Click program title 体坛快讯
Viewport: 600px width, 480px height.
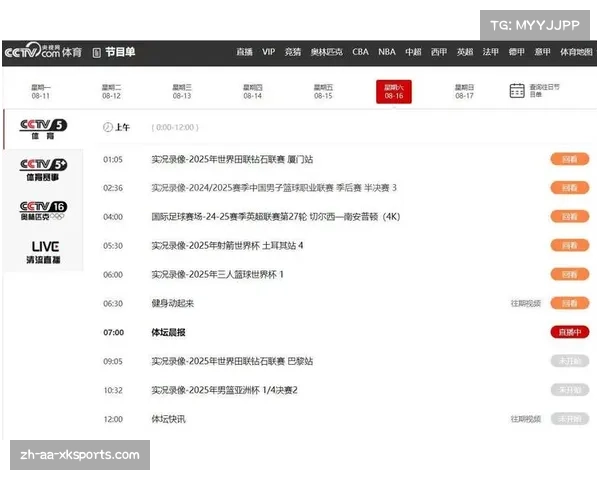(x=168, y=419)
